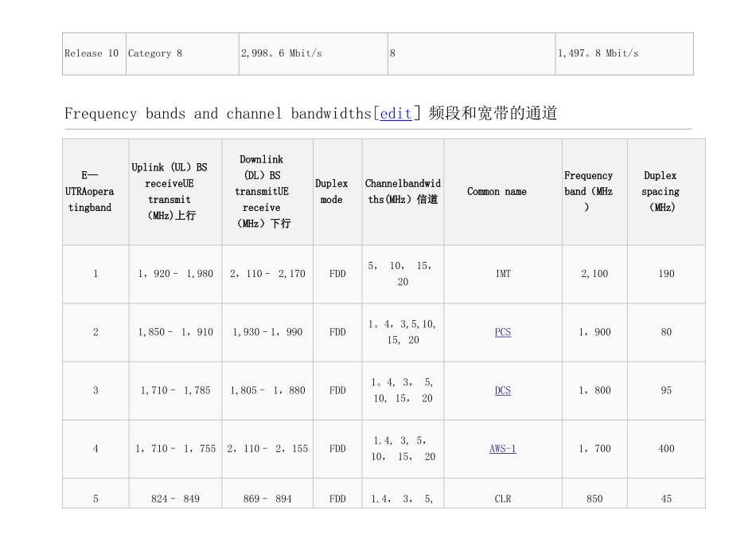The height and width of the screenshot is (535, 756).
Task: Click the "Frequency bands and channel bandwidths" heading
Action: (217, 113)
